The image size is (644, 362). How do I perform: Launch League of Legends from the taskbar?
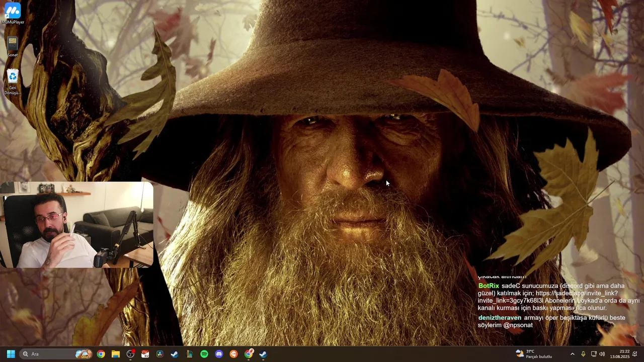click(190, 354)
